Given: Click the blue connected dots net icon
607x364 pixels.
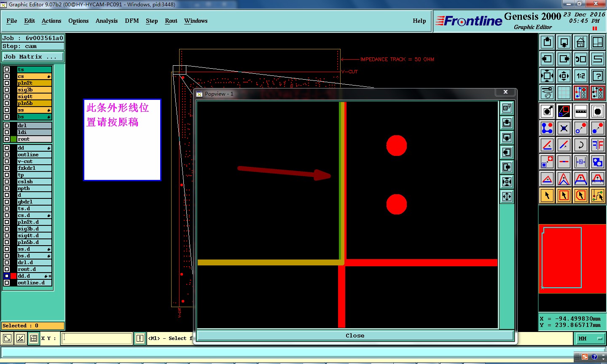Looking at the screenshot, I should 547,128.
